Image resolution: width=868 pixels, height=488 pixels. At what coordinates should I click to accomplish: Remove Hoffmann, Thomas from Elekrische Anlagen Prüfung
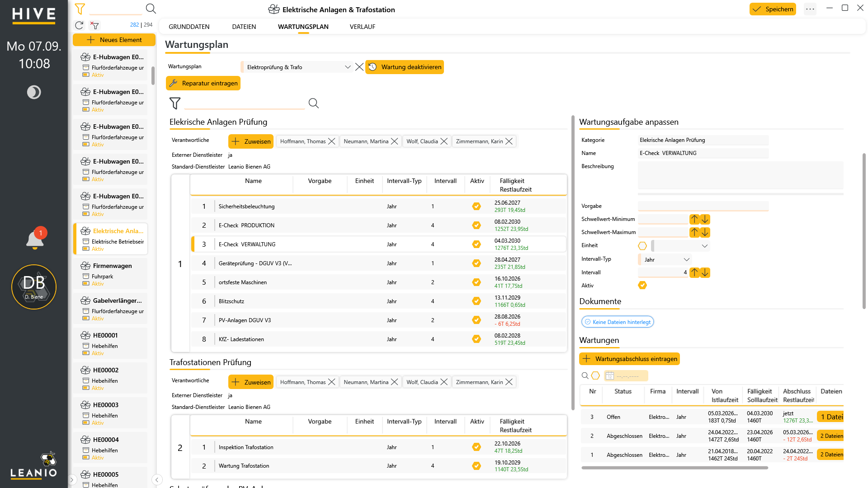coord(331,141)
